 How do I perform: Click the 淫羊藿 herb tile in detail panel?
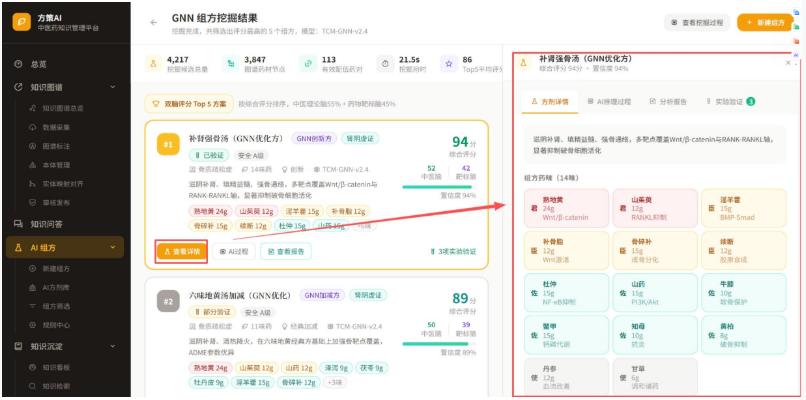click(743, 208)
